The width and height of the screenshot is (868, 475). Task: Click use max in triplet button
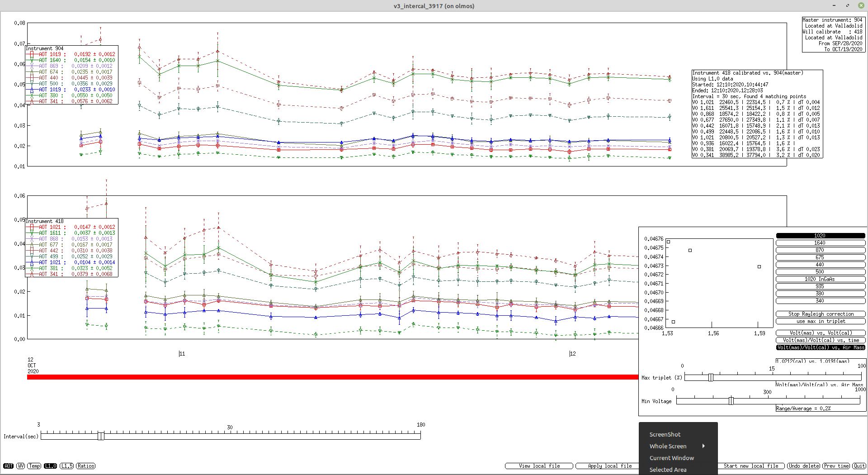coord(821,321)
